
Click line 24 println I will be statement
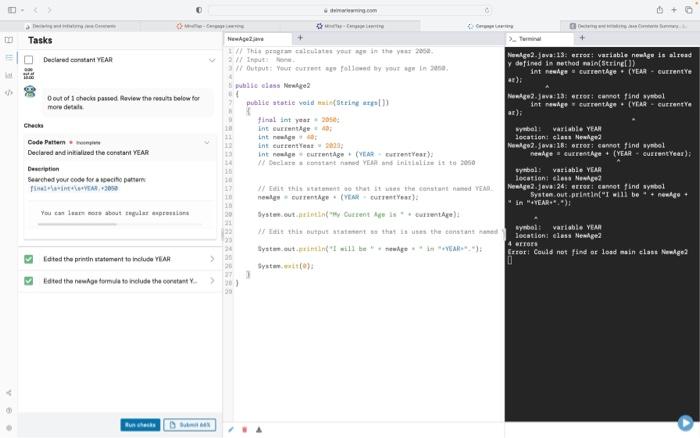pyautogui.click(x=370, y=249)
